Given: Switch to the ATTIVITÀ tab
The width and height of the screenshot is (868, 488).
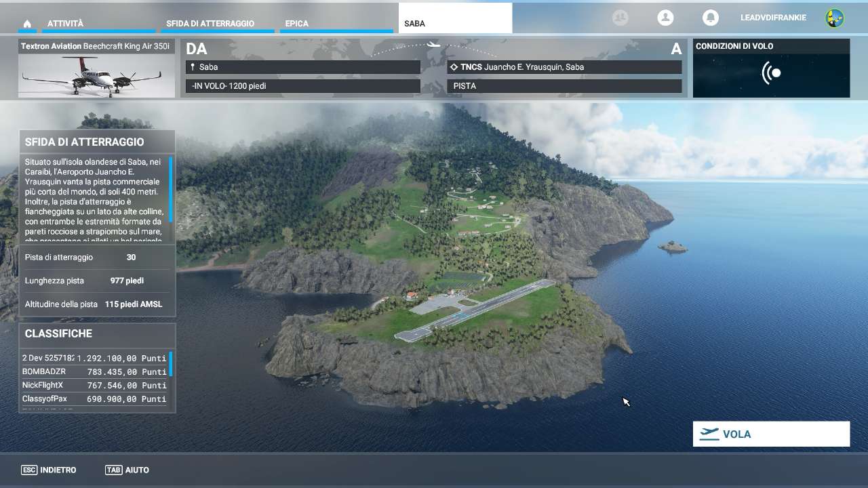Looking at the screenshot, I should [66, 24].
